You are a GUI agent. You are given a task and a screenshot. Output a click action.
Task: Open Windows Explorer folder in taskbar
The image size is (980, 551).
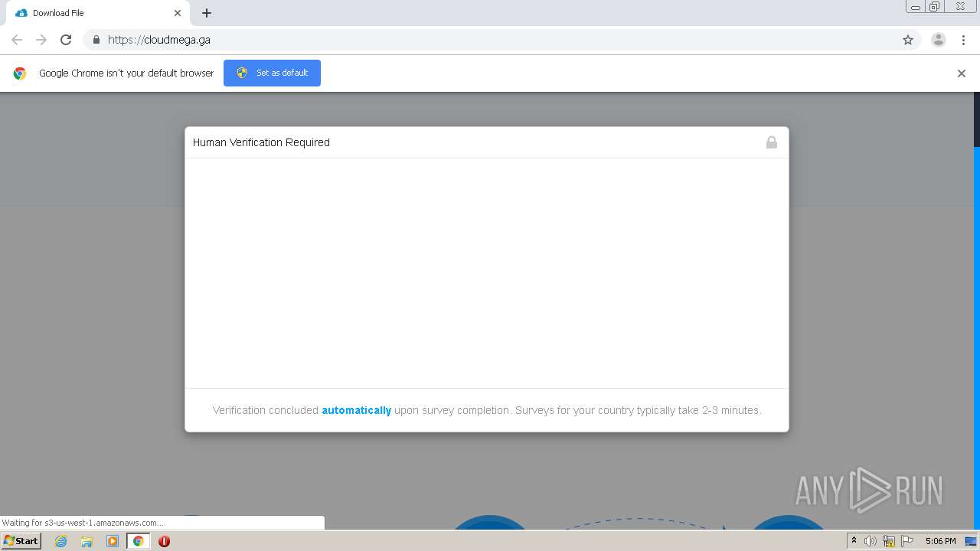pos(87,541)
